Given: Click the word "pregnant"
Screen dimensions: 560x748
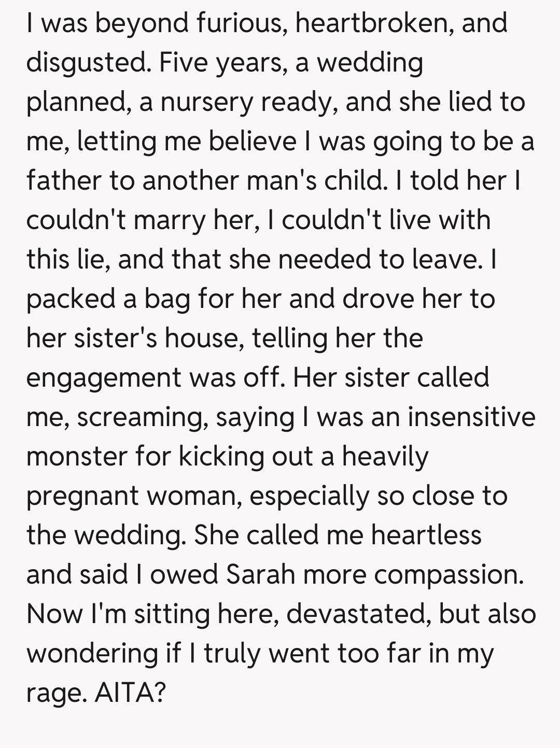Looking at the screenshot, I should point(82,497).
